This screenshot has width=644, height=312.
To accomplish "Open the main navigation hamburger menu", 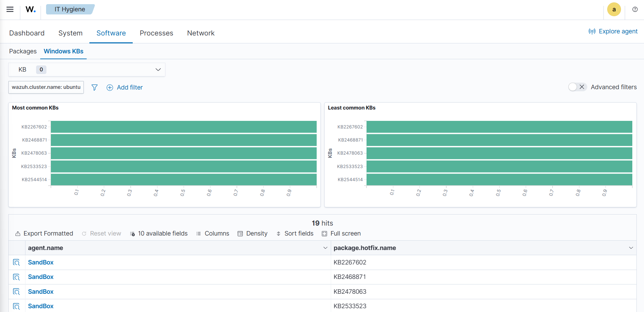I will 10,9.
